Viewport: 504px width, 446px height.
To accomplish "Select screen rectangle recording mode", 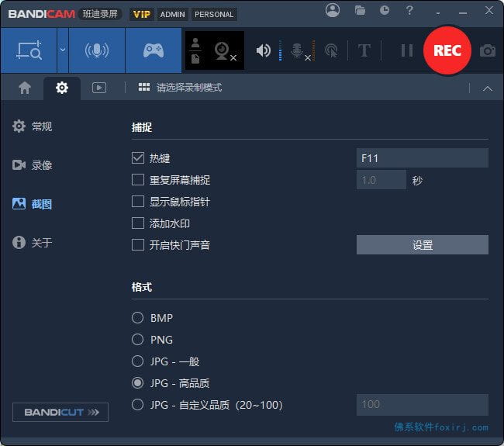I will [x=29, y=50].
